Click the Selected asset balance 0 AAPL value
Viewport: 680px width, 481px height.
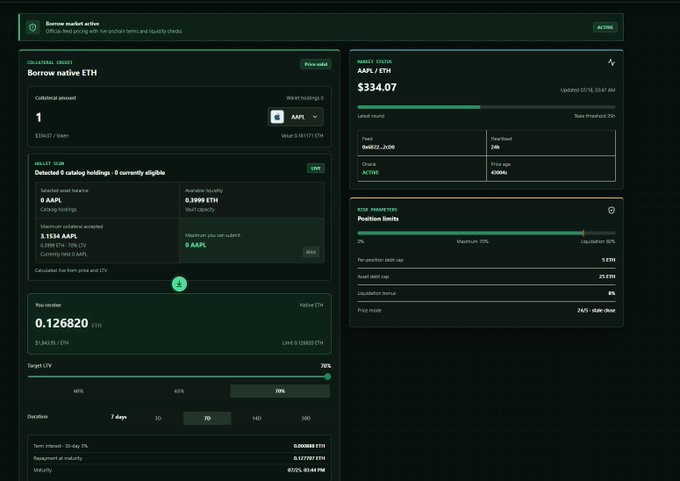(51, 200)
